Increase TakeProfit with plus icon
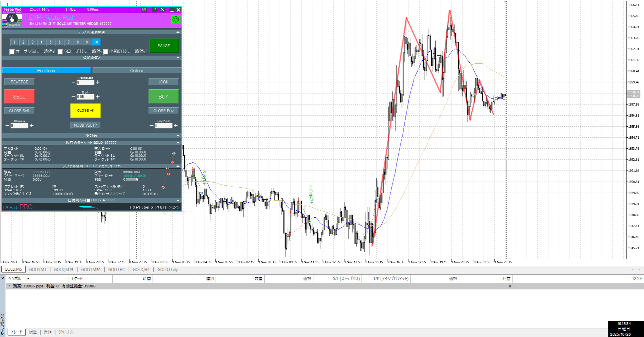644x337 pixels. tap(176, 126)
